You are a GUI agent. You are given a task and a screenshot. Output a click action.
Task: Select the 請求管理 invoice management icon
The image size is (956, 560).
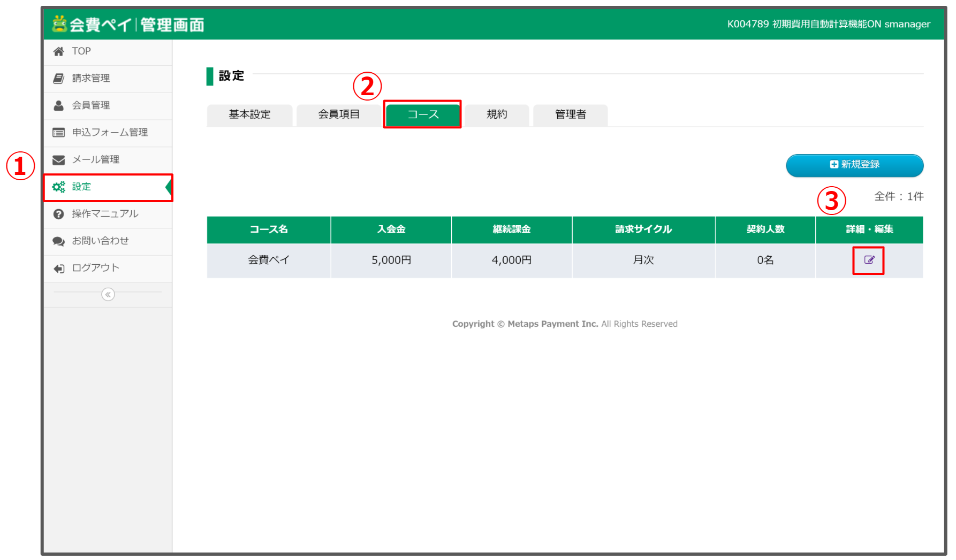pyautogui.click(x=59, y=78)
